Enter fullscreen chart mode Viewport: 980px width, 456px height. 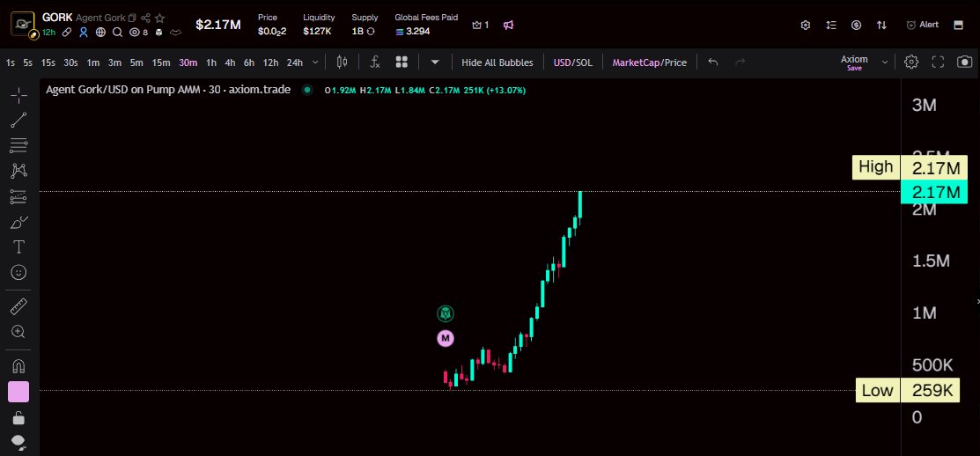938,62
